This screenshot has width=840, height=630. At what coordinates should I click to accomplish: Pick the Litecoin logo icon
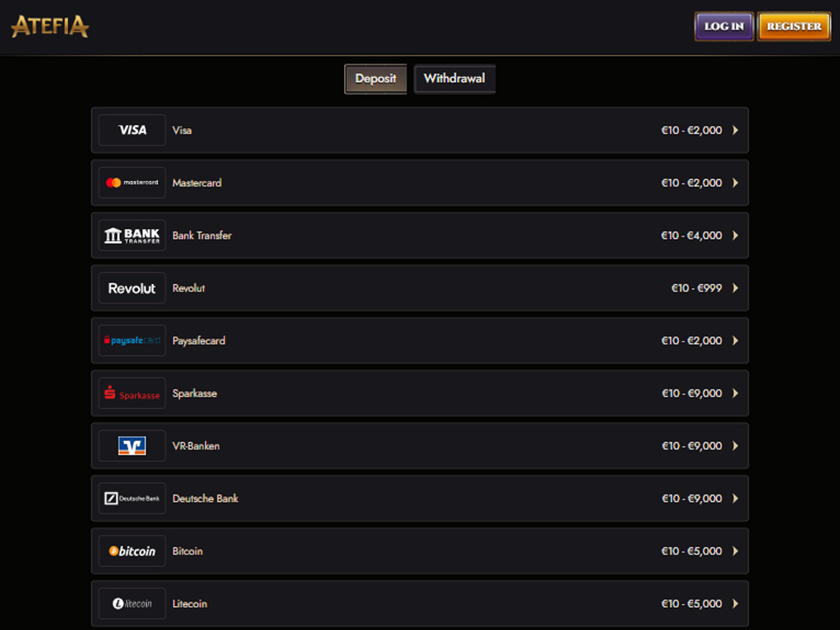[x=132, y=604]
